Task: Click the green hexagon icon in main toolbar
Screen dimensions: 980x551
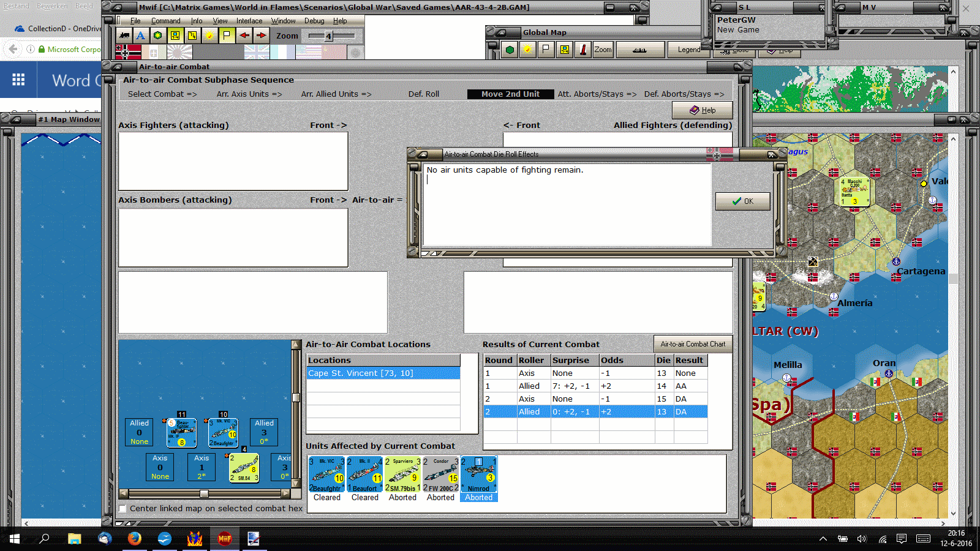Action: pyautogui.click(x=158, y=36)
